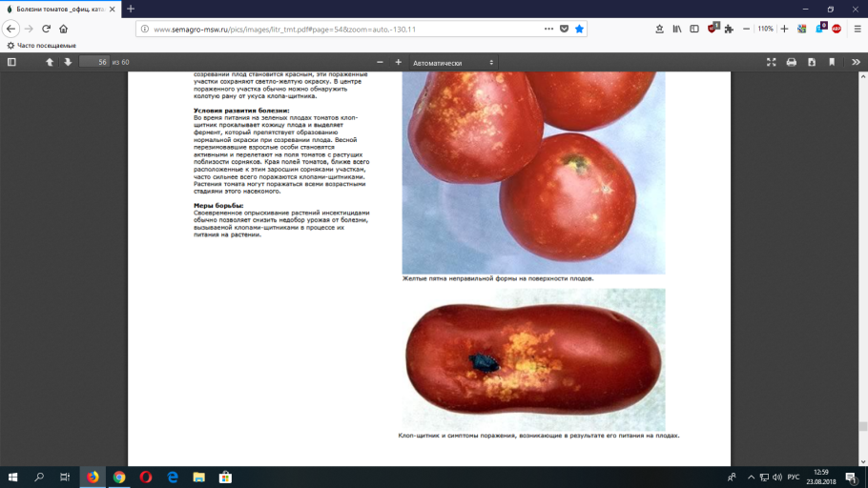Reload the current page
This screenshot has height=488, width=868.
pyautogui.click(x=48, y=29)
